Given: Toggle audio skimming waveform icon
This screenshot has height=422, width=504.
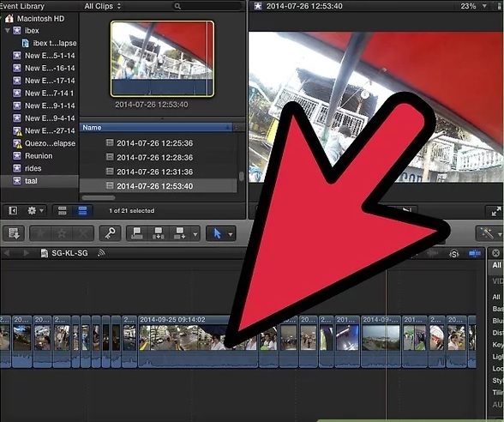Looking at the screenshot, I should point(432,254).
